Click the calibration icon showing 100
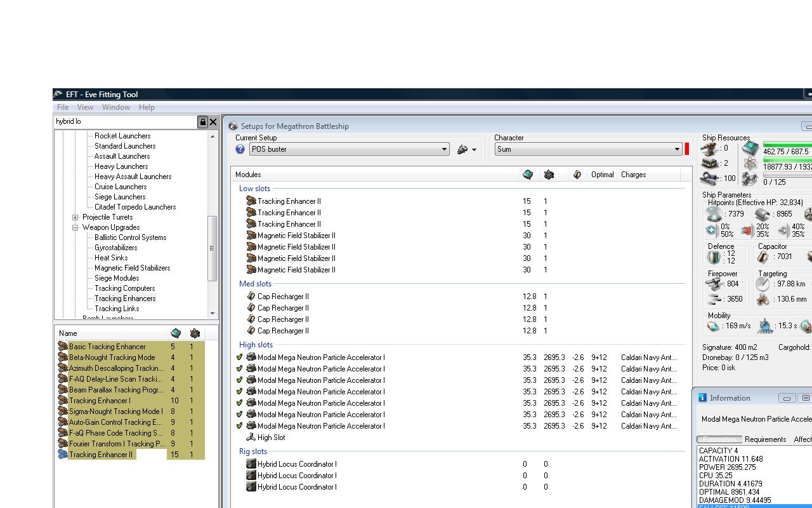Viewport: 812px width, 508px height. (710, 178)
